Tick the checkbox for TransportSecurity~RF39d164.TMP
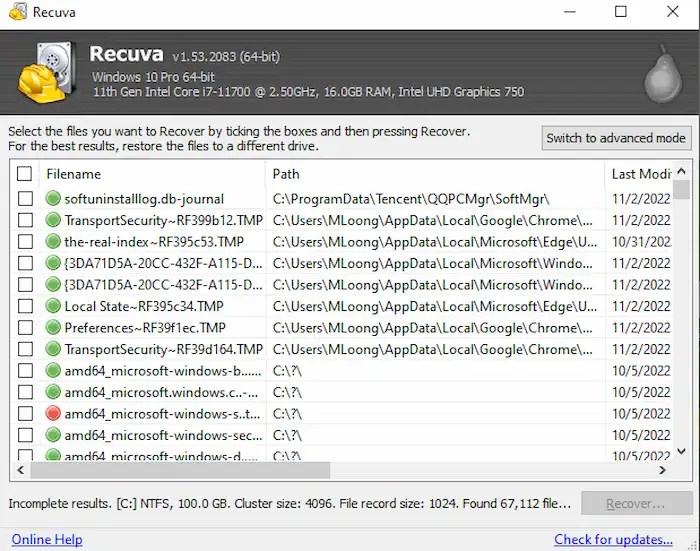 pos(25,349)
